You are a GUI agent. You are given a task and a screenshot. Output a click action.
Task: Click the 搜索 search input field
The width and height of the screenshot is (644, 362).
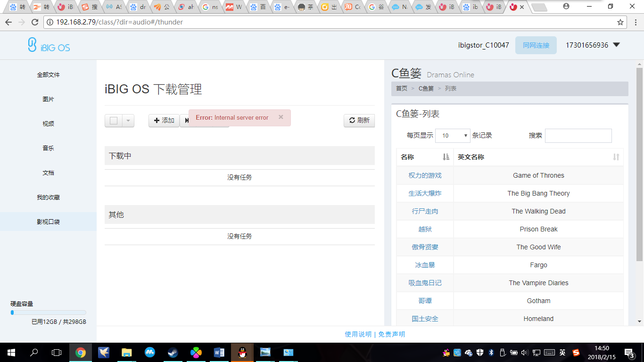tap(578, 136)
